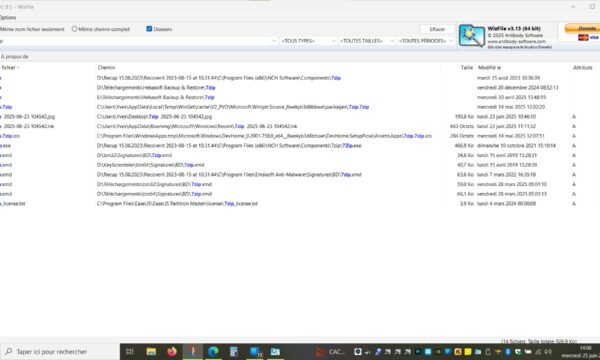Open the "À propos de" menu

coord(15,57)
